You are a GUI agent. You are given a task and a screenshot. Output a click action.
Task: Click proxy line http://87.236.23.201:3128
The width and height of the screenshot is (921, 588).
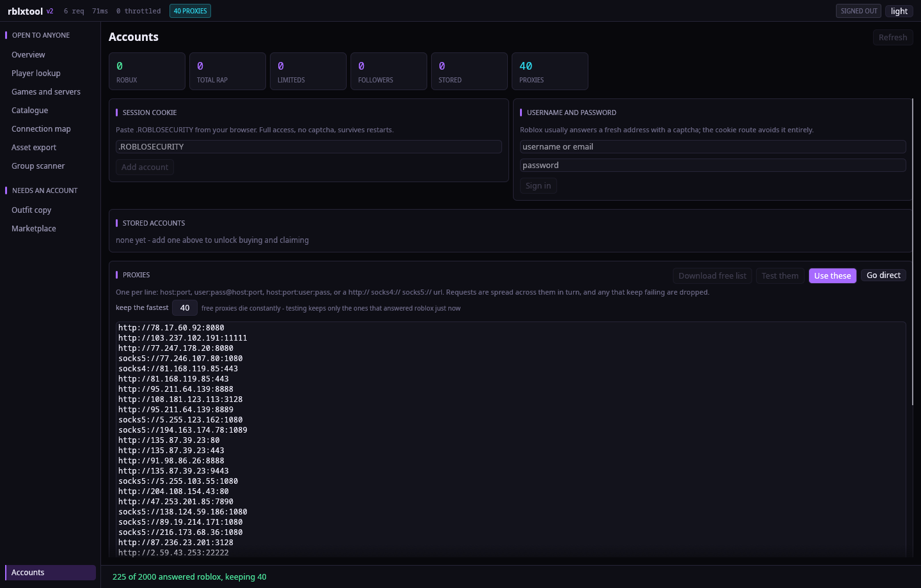click(176, 543)
